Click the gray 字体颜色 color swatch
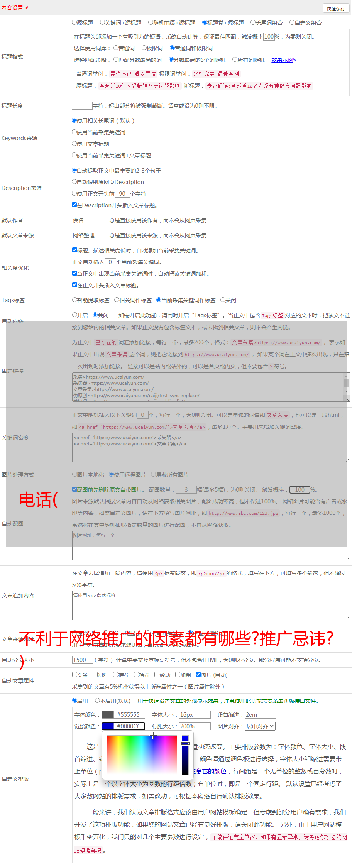This screenshot has width=352, height=868. pyautogui.click(x=108, y=715)
